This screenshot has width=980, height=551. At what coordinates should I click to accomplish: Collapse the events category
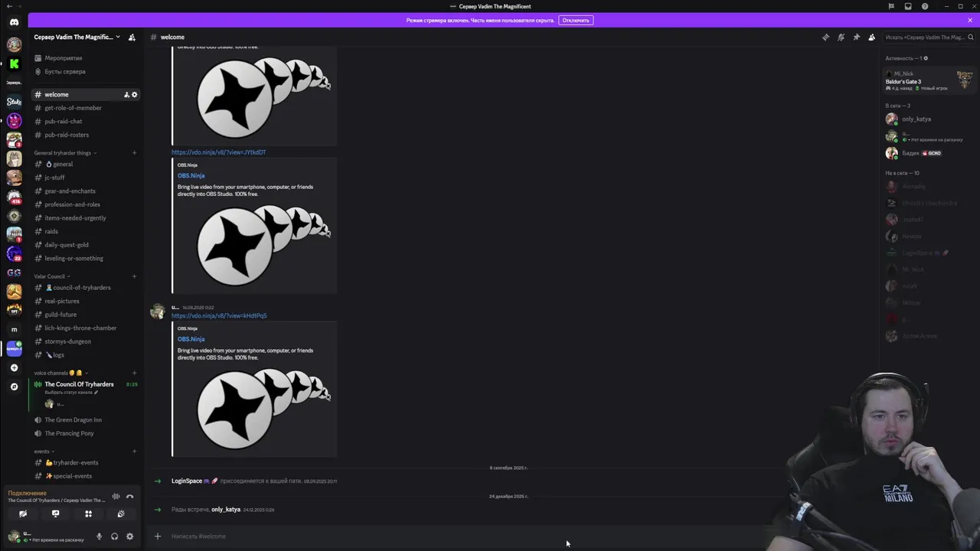(44, 452)
